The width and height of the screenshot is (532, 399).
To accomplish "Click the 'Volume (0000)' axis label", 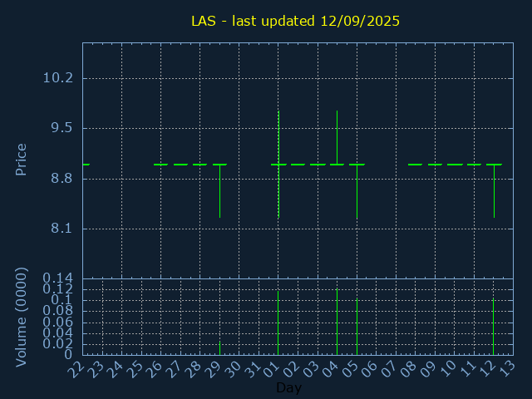I will coord(21,317).
